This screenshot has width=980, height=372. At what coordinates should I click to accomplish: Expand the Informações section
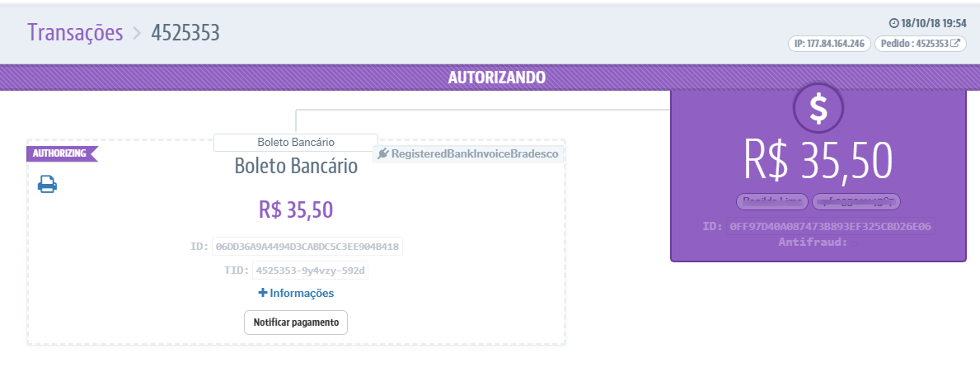301,293
